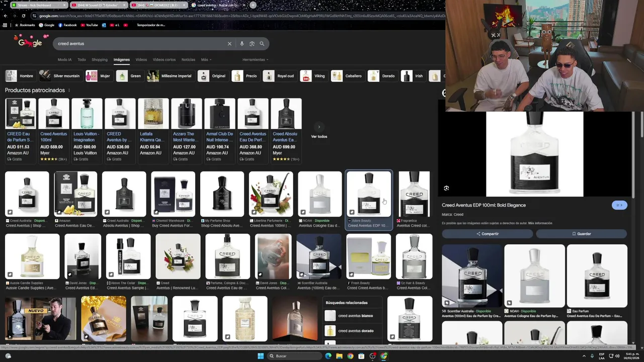The width and height of the screenshot is (644, 362).
Task: Open the Bookmarks folder in the bookmarks bar
Action: click(x=25, y=25)
